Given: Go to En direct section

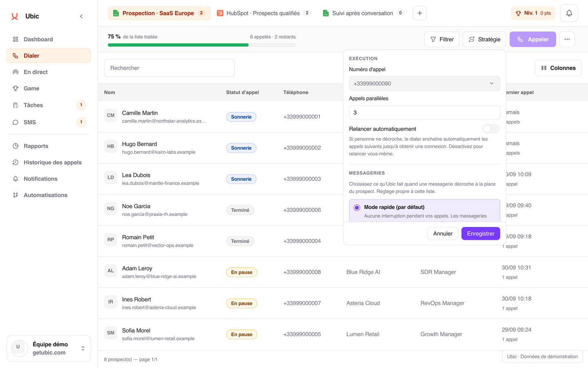Looking at the screenshot, I should (49, 72).
